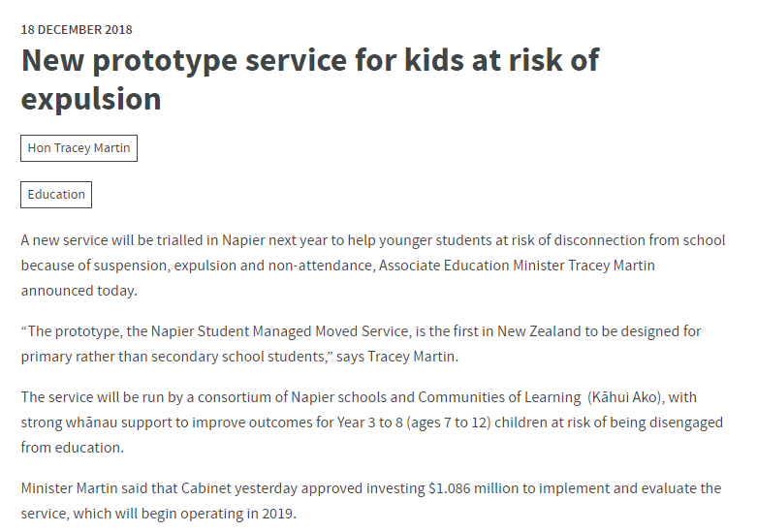Click the word "expulsion" in the headline
The height and width of the screenshot is (532, 757).
91,99
